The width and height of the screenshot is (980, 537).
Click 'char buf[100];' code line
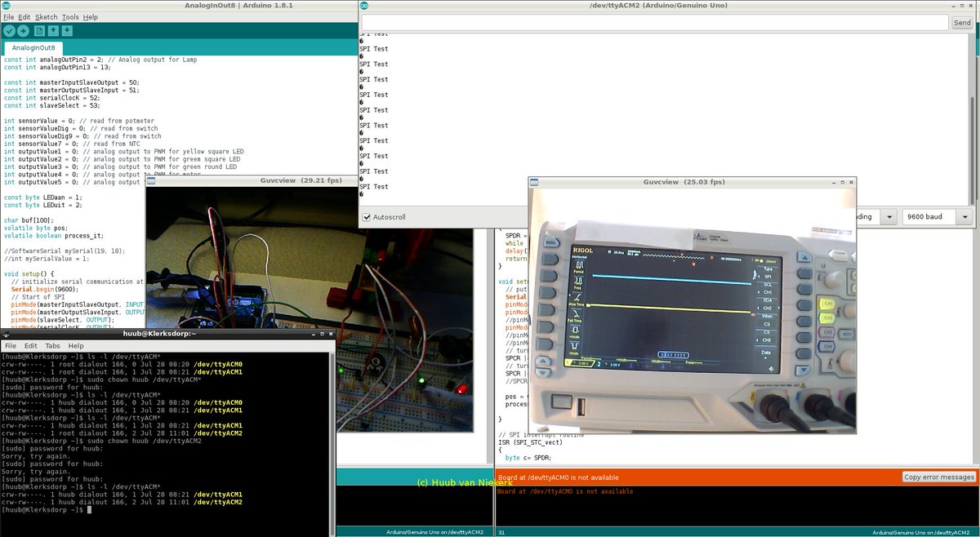click(29, 220)
